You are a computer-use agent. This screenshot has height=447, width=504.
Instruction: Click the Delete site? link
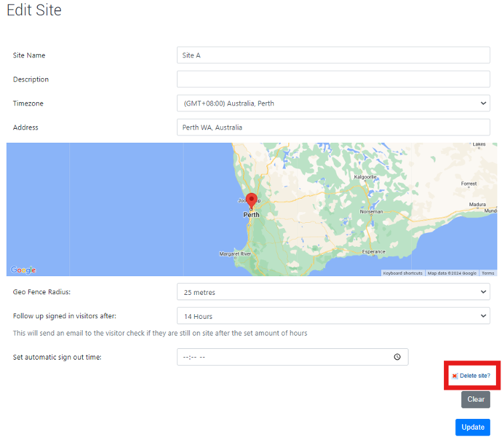pyautogui.click(x=475, y=376)
